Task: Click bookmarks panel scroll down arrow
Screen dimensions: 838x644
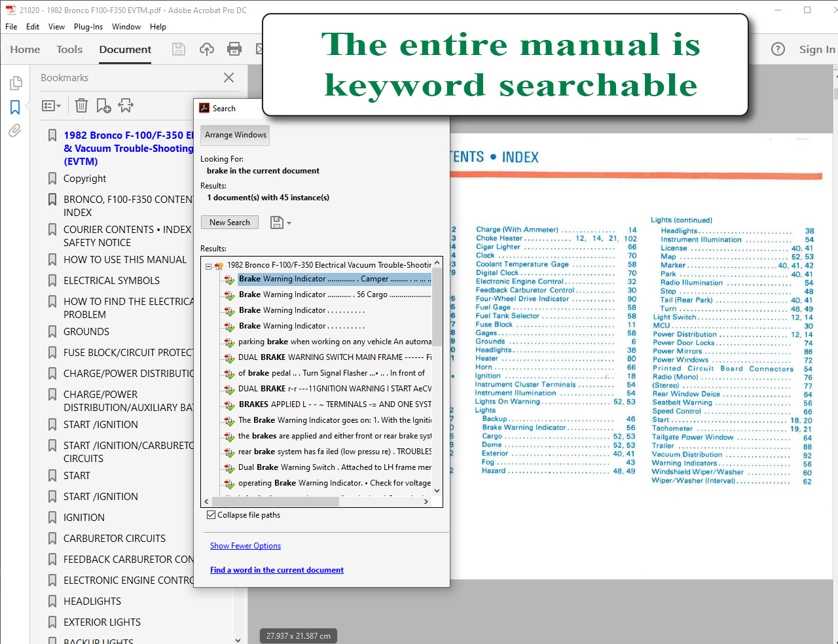Action: (x=238, y=640)
